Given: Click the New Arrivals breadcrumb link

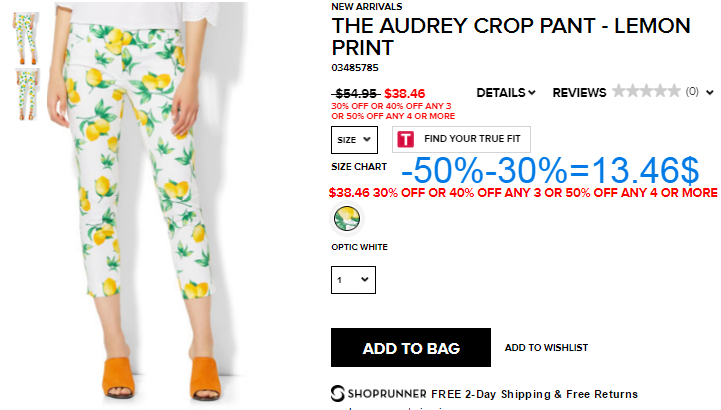Looking at the screenshot, I should point(366,7).
